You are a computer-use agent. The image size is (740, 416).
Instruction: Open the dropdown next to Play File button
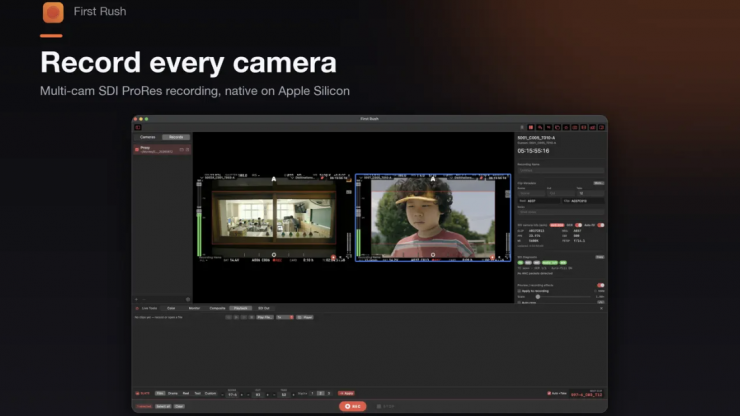pyautogui.click(x=285, y=317)
